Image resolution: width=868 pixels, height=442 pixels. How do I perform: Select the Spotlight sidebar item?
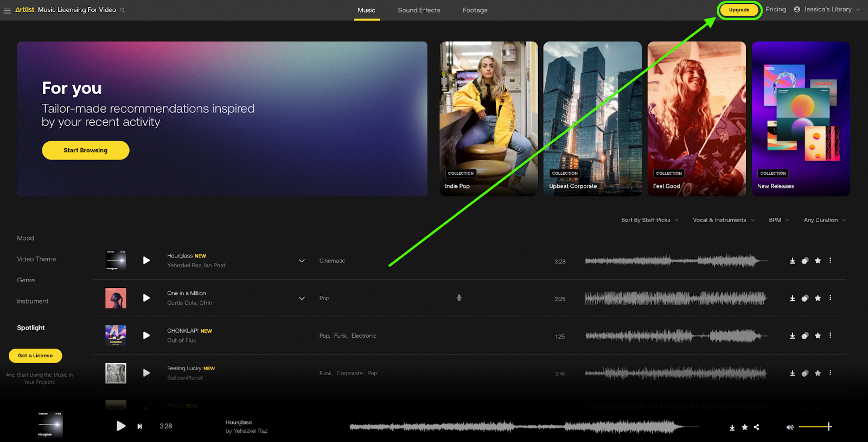click(x=31, y=327)
